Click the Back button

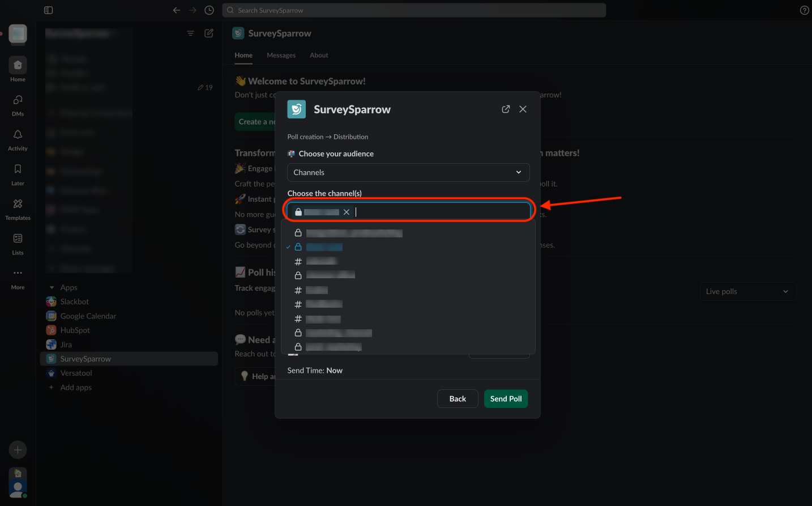point(458,399)
